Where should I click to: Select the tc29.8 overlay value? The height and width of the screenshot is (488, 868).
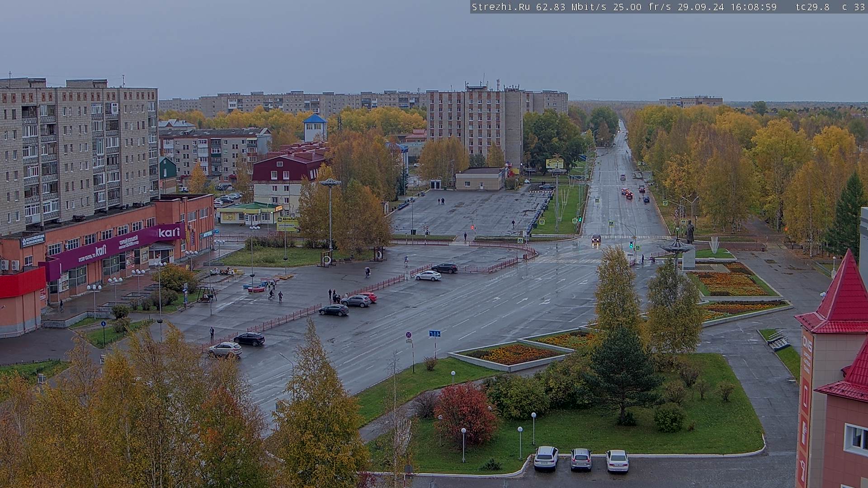pyautogui.click(x=812, y=7)
